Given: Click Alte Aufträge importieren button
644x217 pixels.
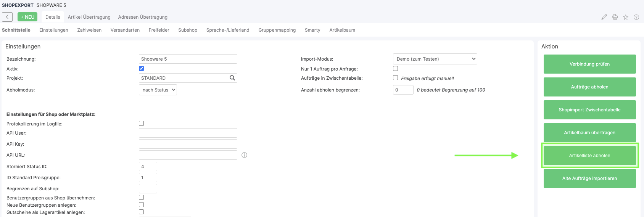Looking at the screenshot, I should [x=590, y=178].
